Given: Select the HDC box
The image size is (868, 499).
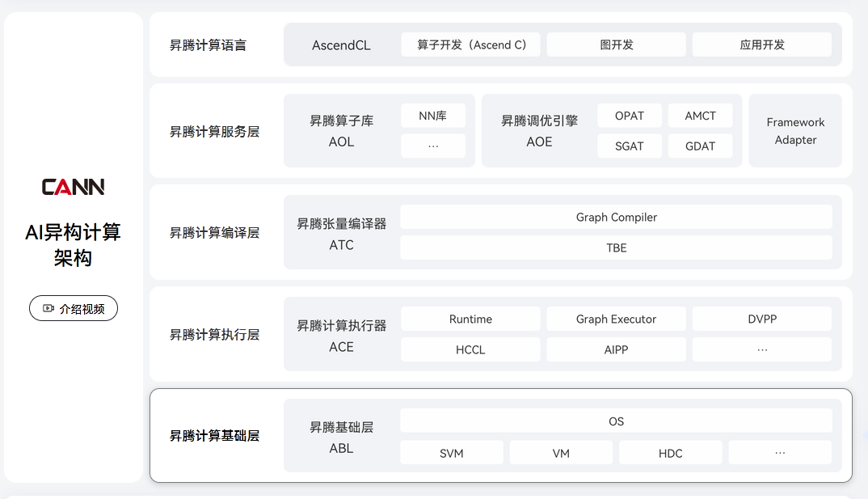Looking at the screenshot, I should click(x=670, y=452).
